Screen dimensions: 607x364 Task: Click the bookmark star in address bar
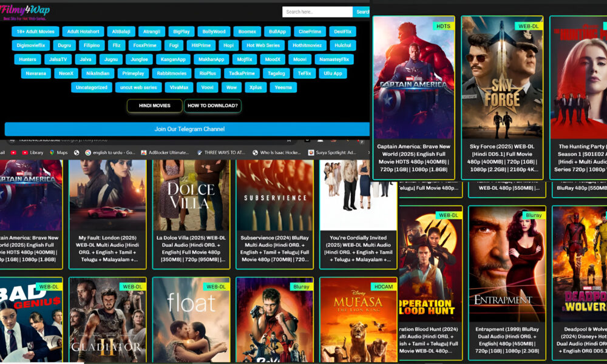(x=289, y=140)
